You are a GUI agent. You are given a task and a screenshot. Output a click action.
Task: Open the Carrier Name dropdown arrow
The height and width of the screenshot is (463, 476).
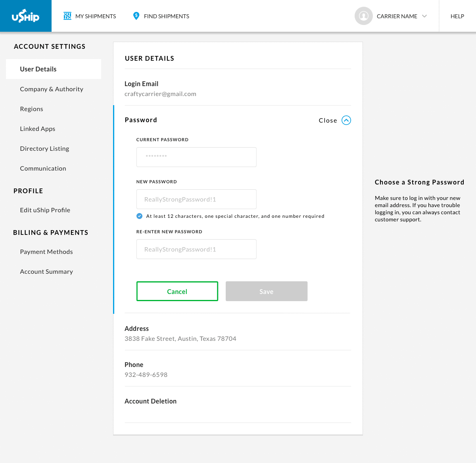(424, 16)
